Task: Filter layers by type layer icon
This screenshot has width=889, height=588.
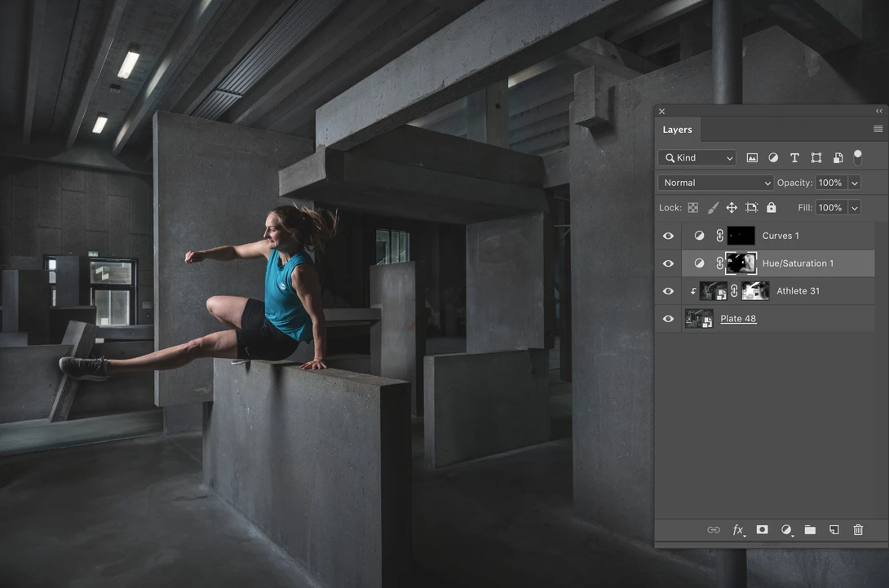Action: click(794, 157)
